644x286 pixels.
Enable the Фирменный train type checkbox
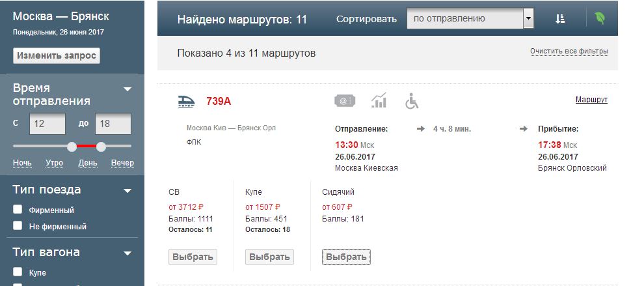(18, 210)
